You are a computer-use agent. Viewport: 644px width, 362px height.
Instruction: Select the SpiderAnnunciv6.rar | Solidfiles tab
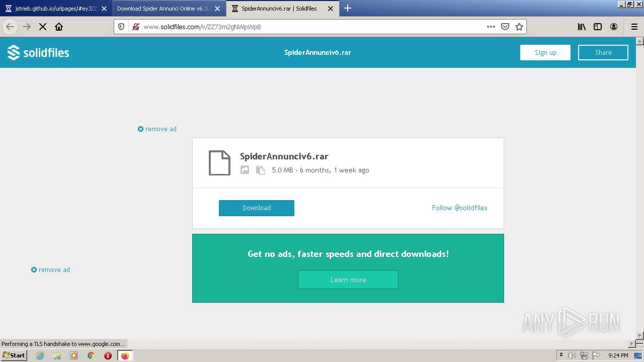tap(283, 9)
